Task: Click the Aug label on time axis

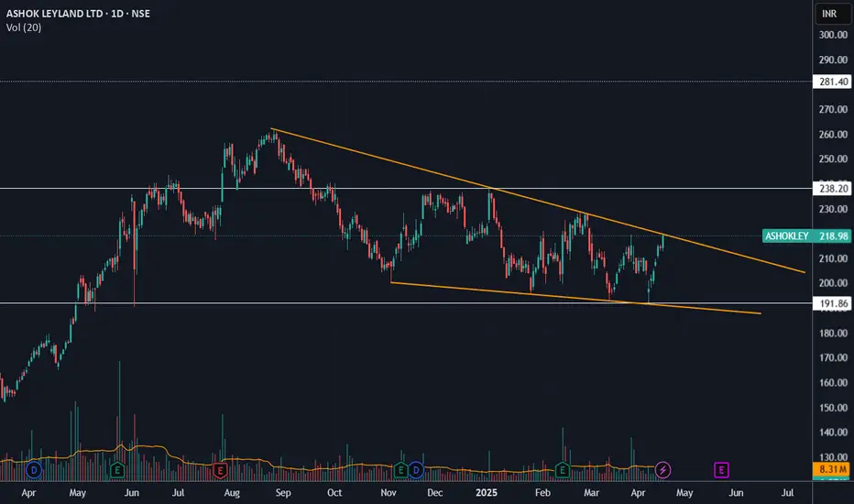Action: click(232, 493)
